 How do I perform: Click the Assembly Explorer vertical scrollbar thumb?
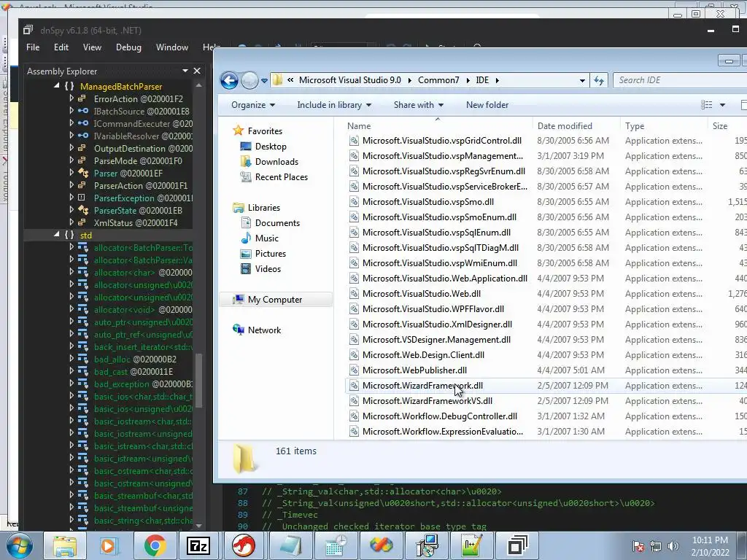(198, 379)
